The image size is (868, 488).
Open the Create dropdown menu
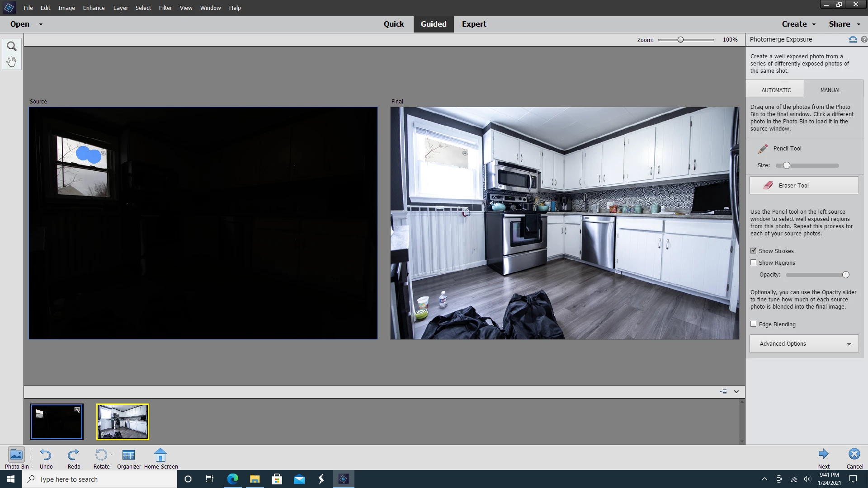pos(798,24)
